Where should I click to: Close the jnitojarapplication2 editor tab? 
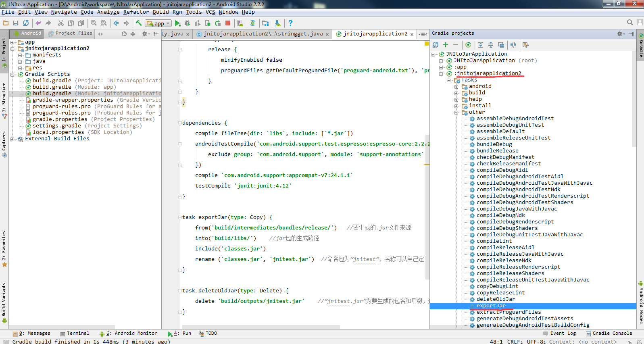[x=412, y=34]
